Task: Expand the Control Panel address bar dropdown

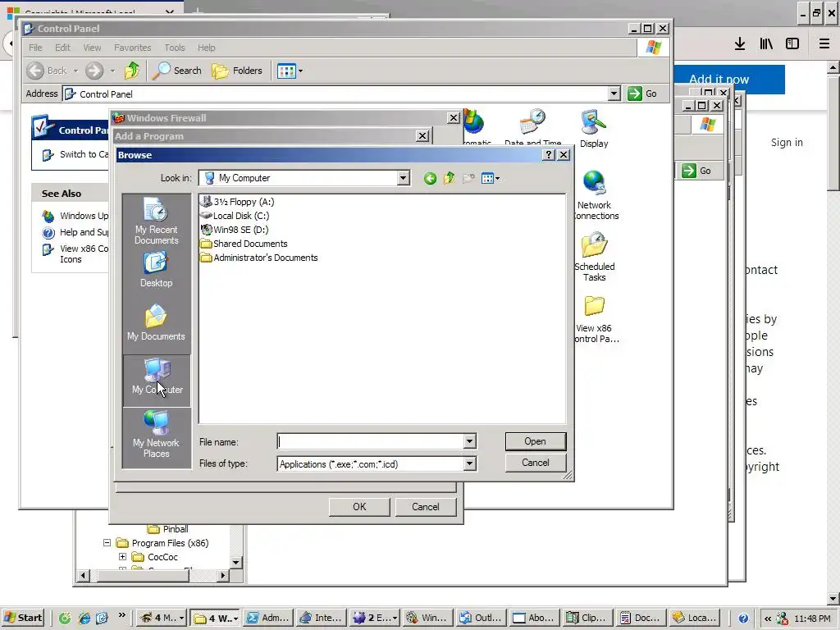Action: pos(614,94)
